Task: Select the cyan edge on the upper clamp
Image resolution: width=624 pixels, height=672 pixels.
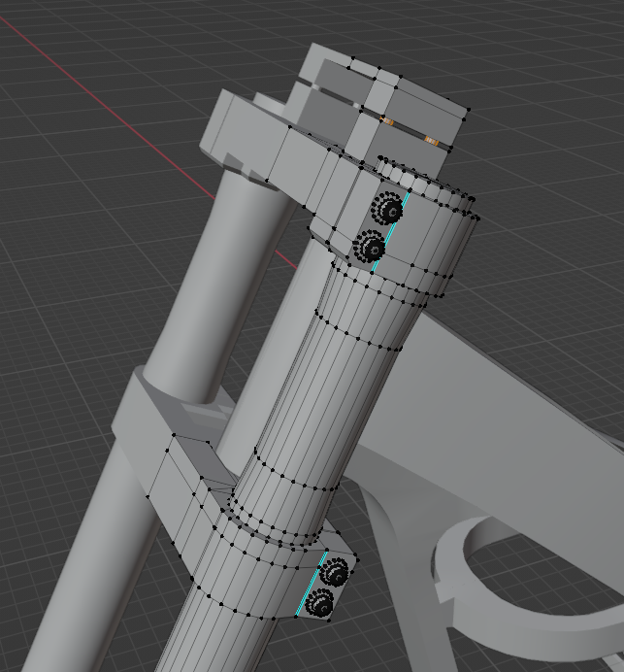Action: [x=389, y=232]
